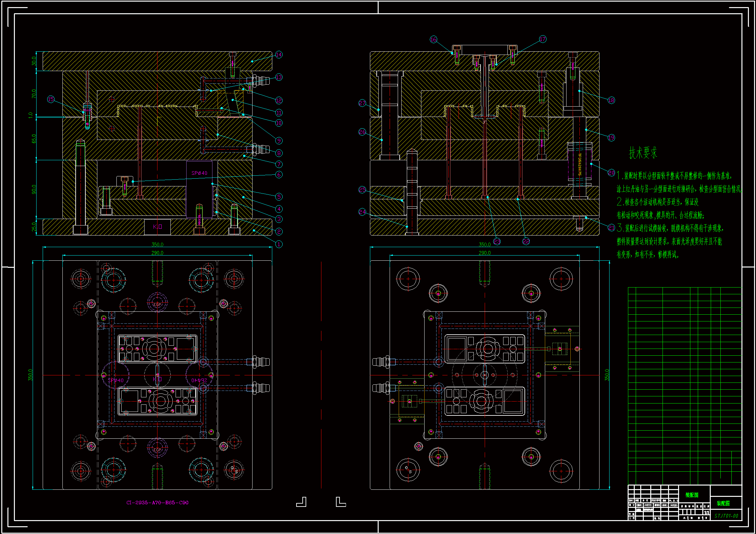Click the TF35X20X75 spring label

[579, 164]
